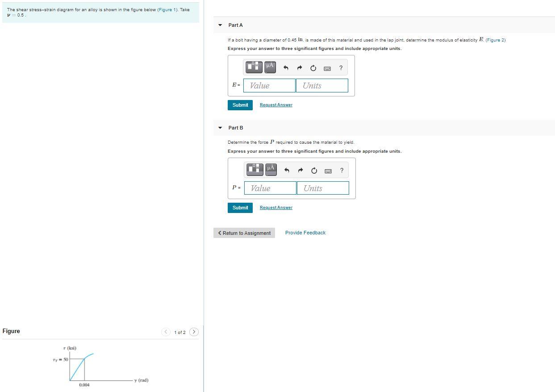Viewport: 555px width, 392px height.
Task: Go to next figure
Action: point(194,332)
